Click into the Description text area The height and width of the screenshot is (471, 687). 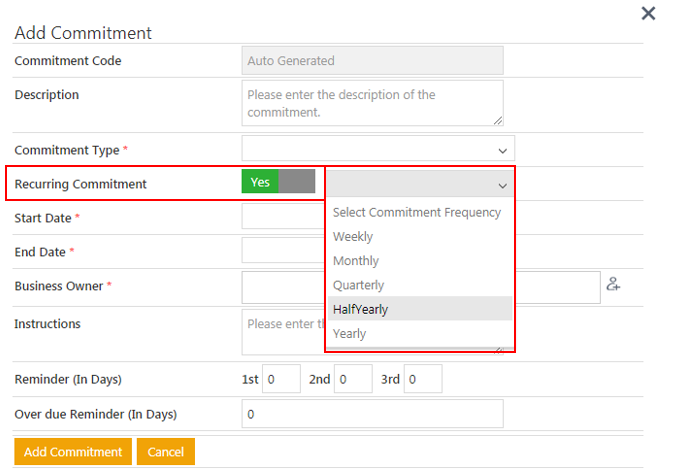click(x=372, y=103)
